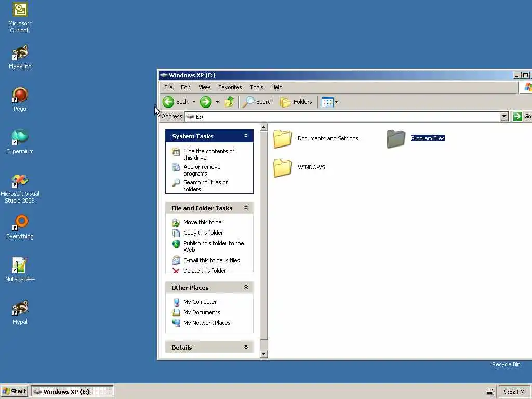Open the Favorites menu
This screenshot has height=399, width=532.
click(x=230, y=87)
